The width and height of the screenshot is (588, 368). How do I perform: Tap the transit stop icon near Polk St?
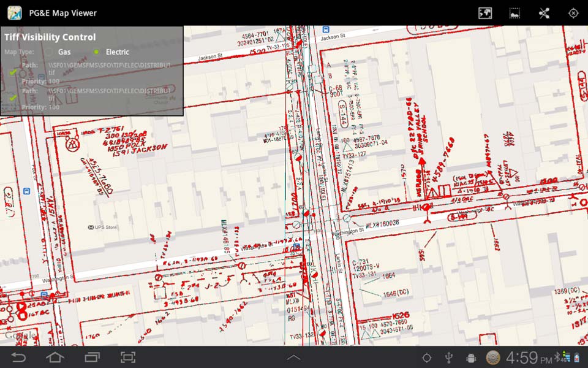(26, 191)
